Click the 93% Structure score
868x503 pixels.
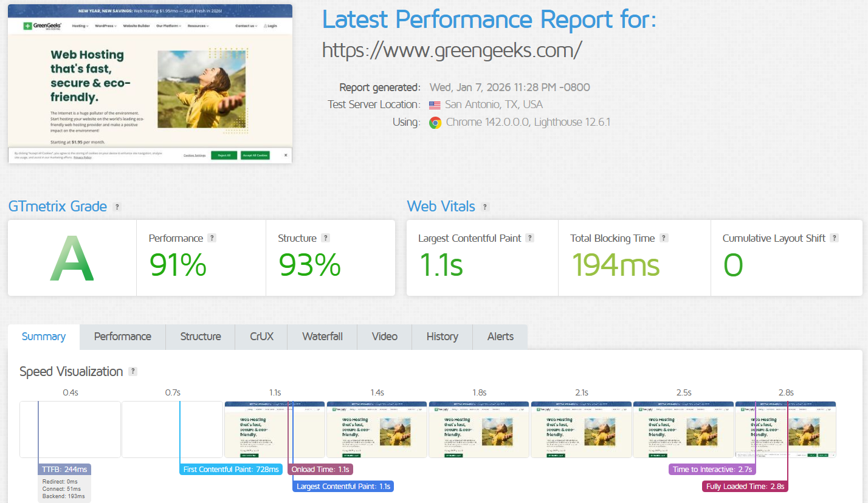pyautogui.click(x=309, y=265)
